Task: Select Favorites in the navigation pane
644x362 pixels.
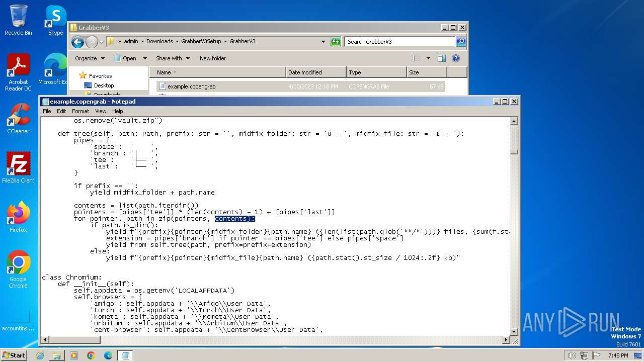Action: click(100, 76)
